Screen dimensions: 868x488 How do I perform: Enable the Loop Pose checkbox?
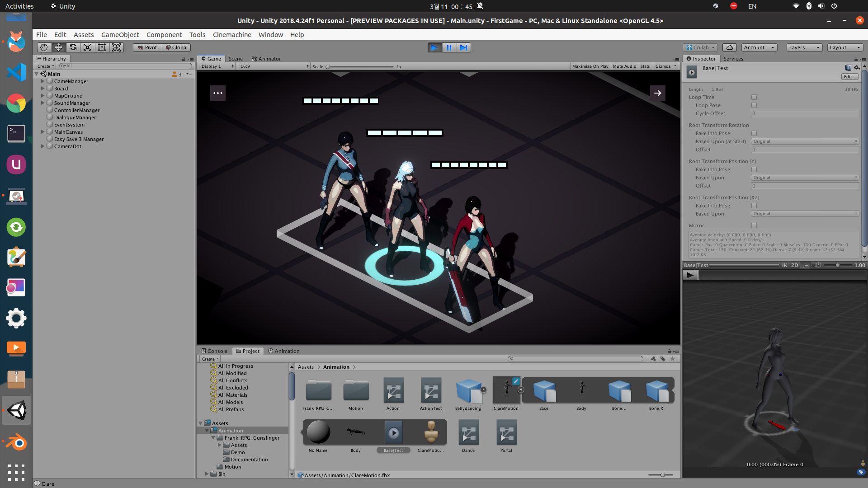[x=754, y=105]
